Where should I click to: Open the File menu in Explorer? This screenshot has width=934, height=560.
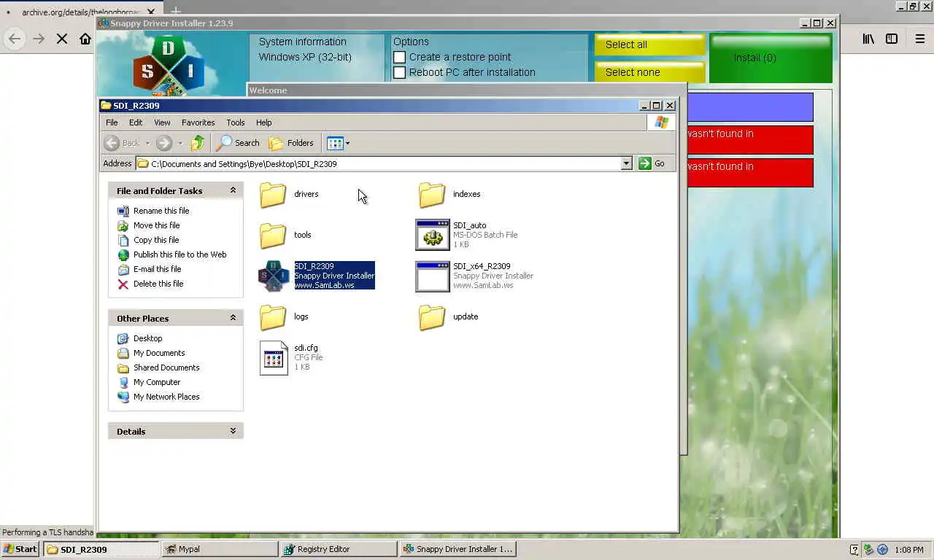click(x=112, y=122)
